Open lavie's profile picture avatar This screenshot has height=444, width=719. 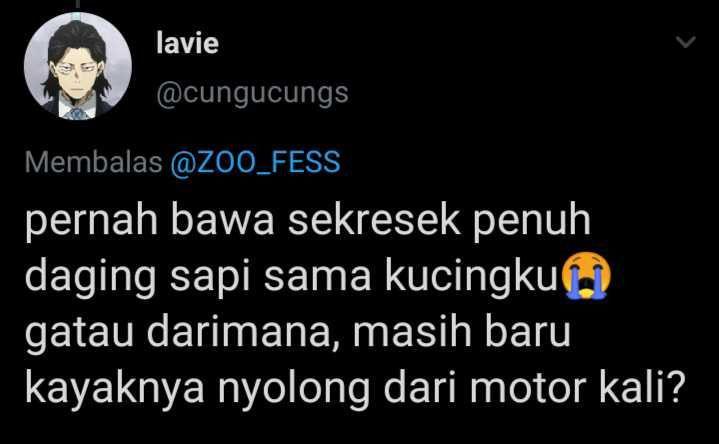[78, 67]
